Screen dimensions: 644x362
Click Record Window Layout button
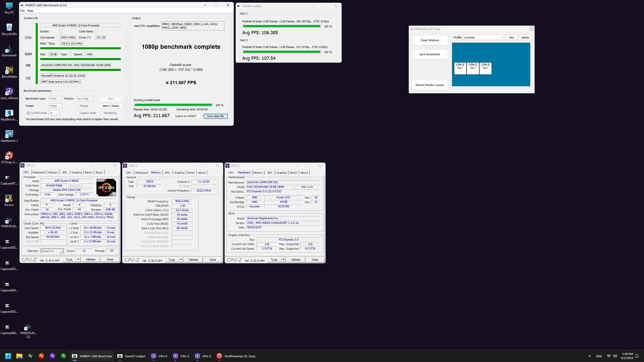(x=430, y=85)
